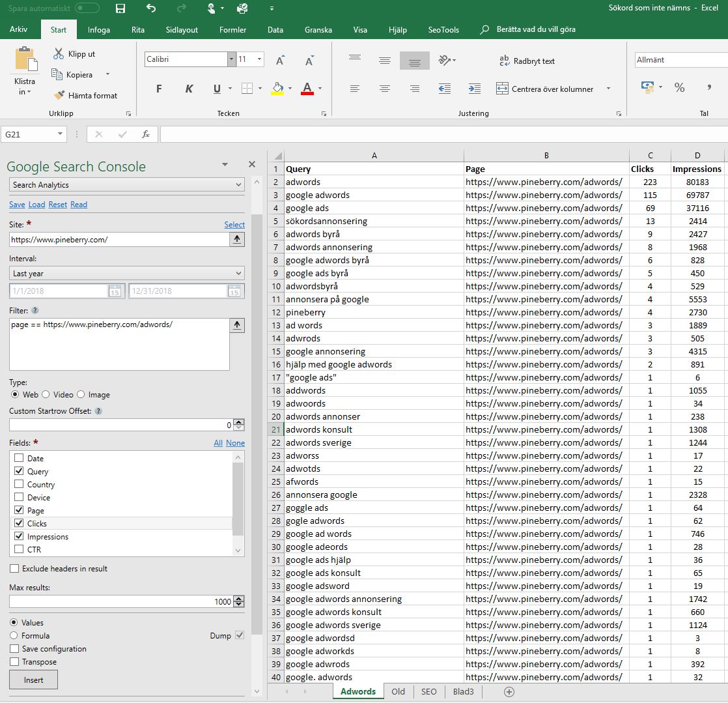This screenshot has height=703, width=728.
Task: Click top align icon
Action: [x=355, y=60]
